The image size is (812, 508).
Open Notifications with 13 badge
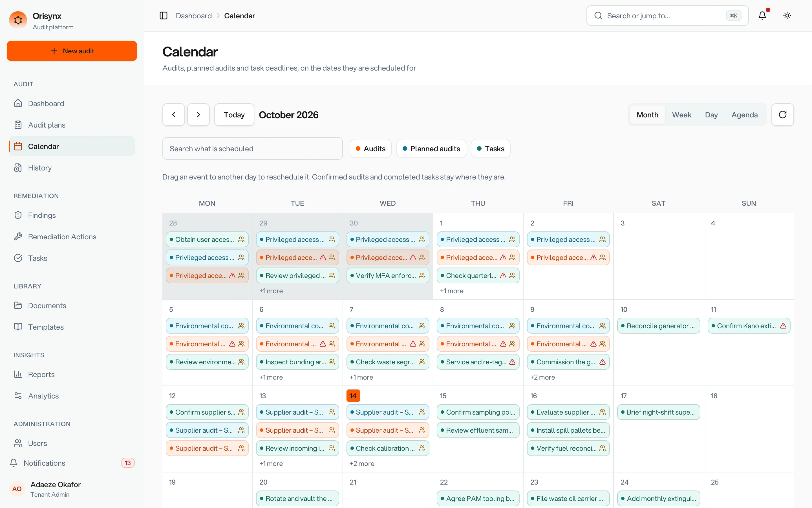click(x=72, y=463)
